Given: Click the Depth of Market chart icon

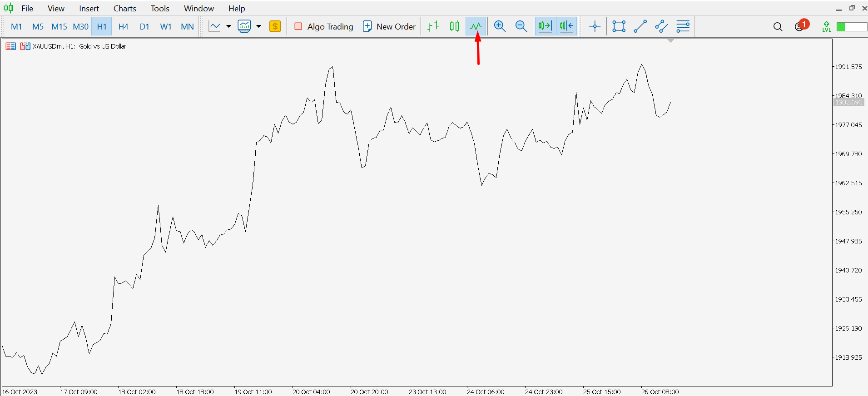Looking at the screenshot, I should pos(11,46).
